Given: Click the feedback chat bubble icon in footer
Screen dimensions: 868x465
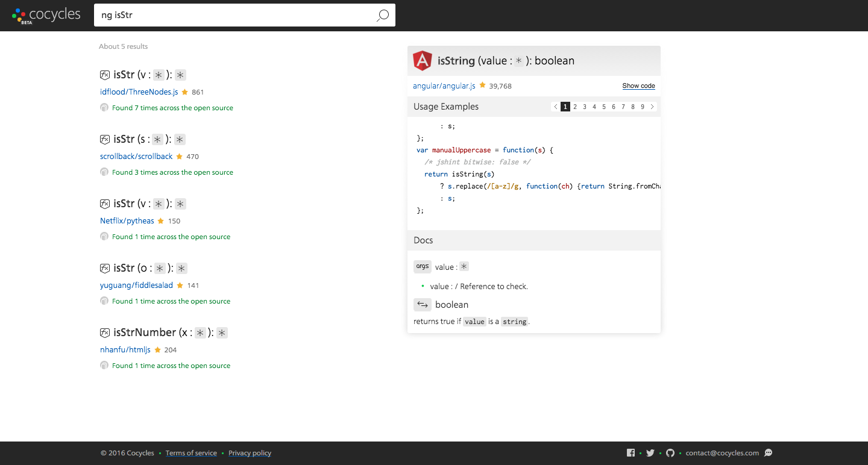Looking at the screenshot, I should point(768,452).
